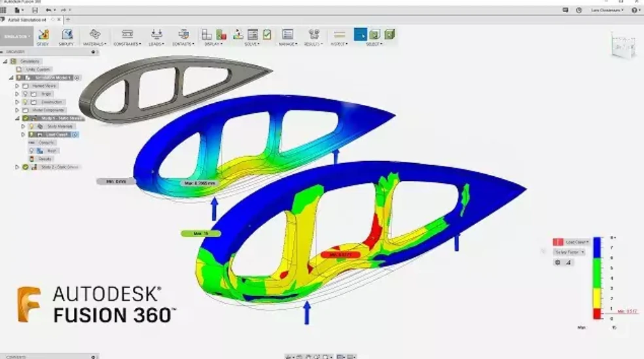The width and height of the screenshot is (644, 359).
Task: Click the Contacts tool icon
Action: [184, 34]
